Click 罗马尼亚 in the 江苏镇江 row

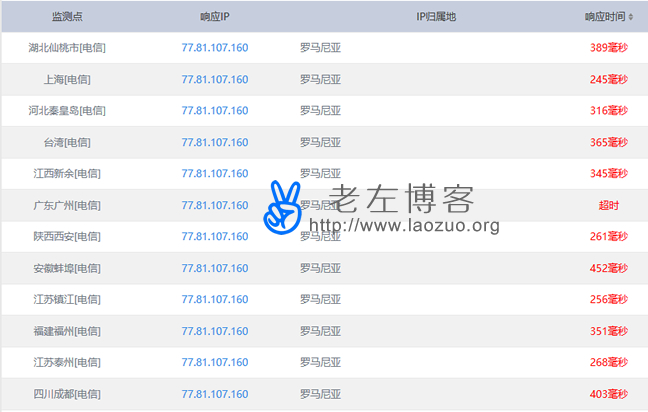point(321,299)
